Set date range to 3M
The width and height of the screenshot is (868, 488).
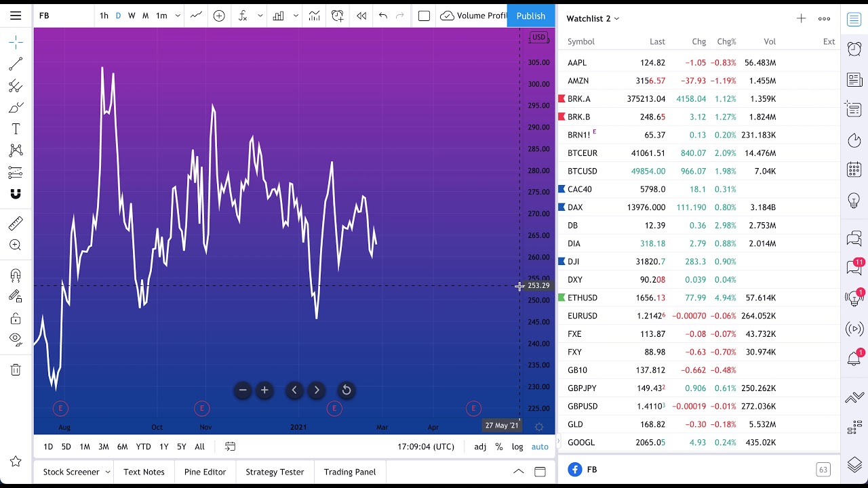103,447
